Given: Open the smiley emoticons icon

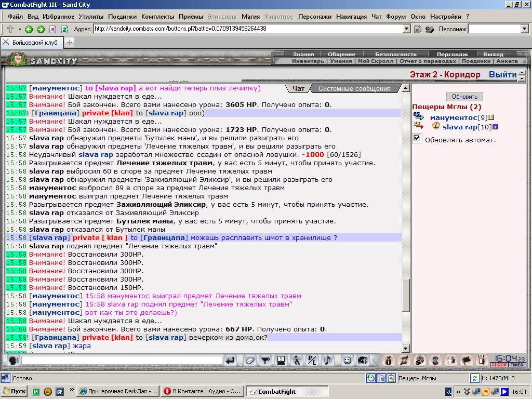Looking at the screenshot, I should click(347, 361).
